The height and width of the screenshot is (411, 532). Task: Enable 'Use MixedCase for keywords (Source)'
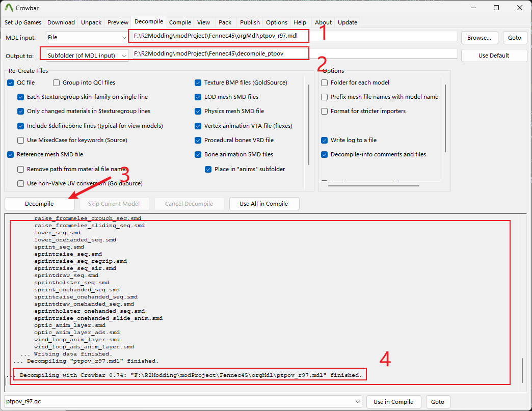20,140
